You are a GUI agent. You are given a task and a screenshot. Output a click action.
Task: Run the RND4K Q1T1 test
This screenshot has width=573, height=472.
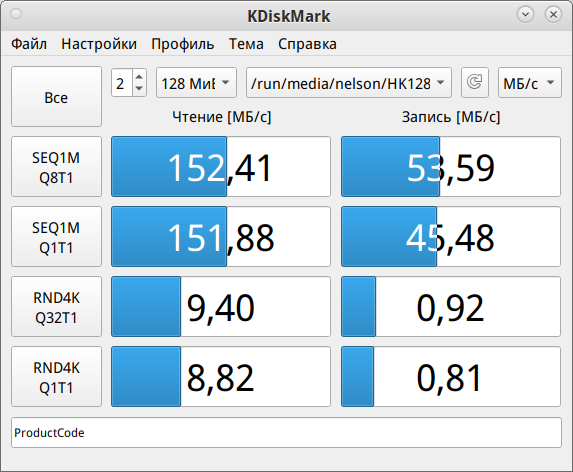(56, 377)
